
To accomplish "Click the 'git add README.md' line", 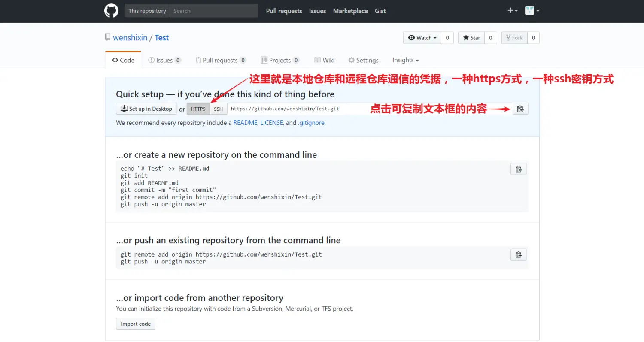I will 149,183.
